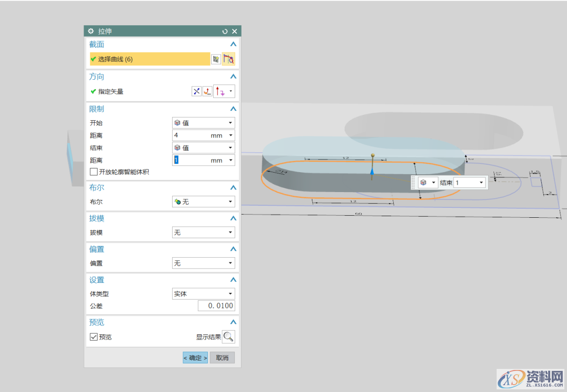Click the gear icon on the 拉伸 title bar

coord(91,31)
